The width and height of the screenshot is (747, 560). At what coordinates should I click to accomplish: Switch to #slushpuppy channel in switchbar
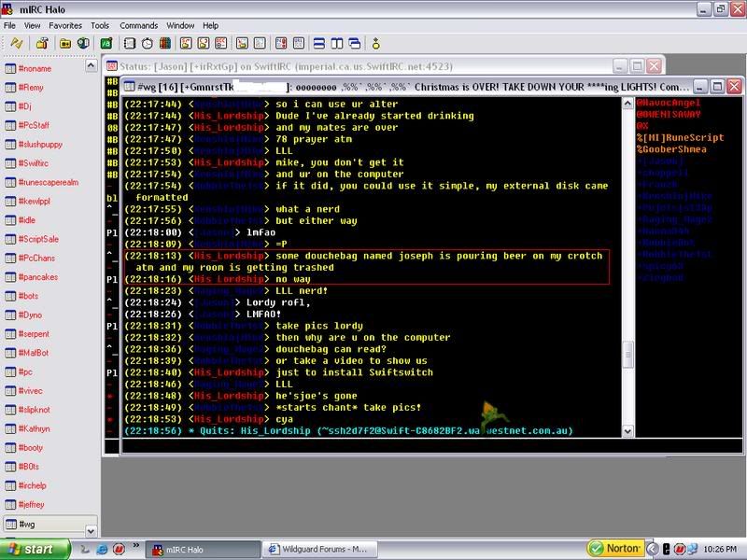(40, 145)
